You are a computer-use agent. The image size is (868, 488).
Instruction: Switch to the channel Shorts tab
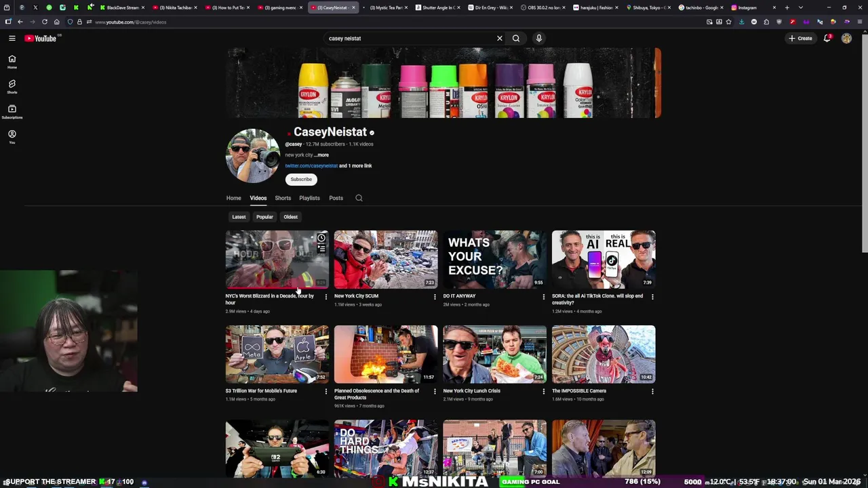283,198
